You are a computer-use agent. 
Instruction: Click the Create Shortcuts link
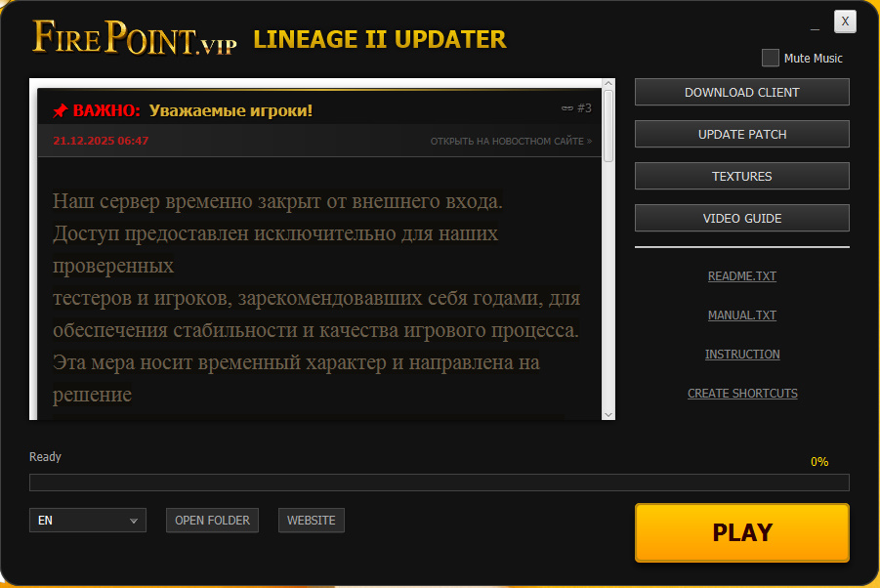pyautogui.click(x=741, y=394)
